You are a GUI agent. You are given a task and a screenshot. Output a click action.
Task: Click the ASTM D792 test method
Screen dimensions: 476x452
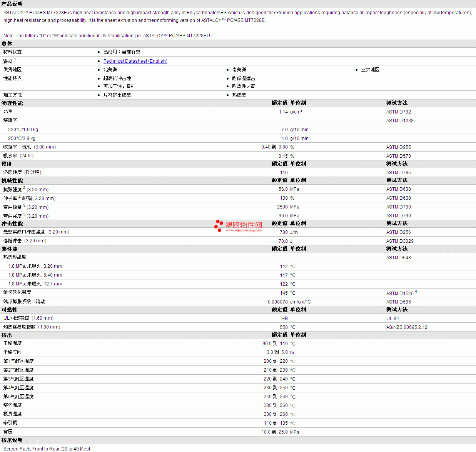[399, 112]
